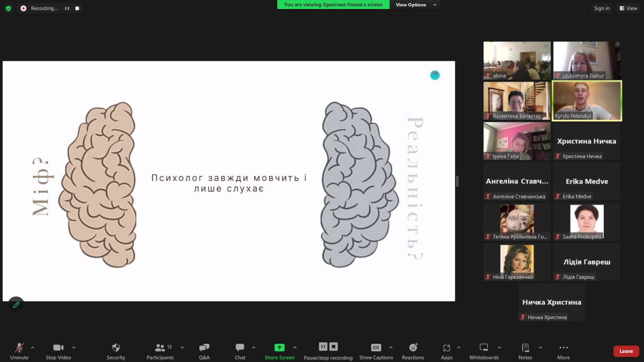This screenshot has height=362, width=644.
Task: Click the Sign in link
Action: (602, 8)
